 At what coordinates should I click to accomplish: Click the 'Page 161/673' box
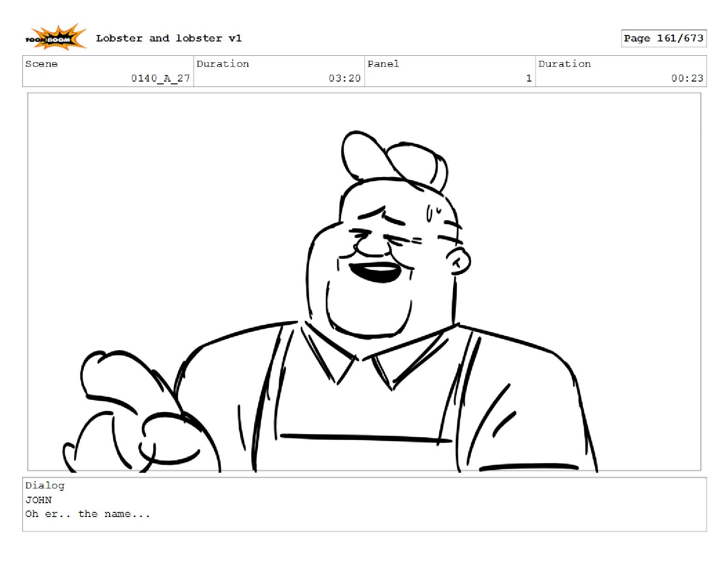[x=664, y=38]
